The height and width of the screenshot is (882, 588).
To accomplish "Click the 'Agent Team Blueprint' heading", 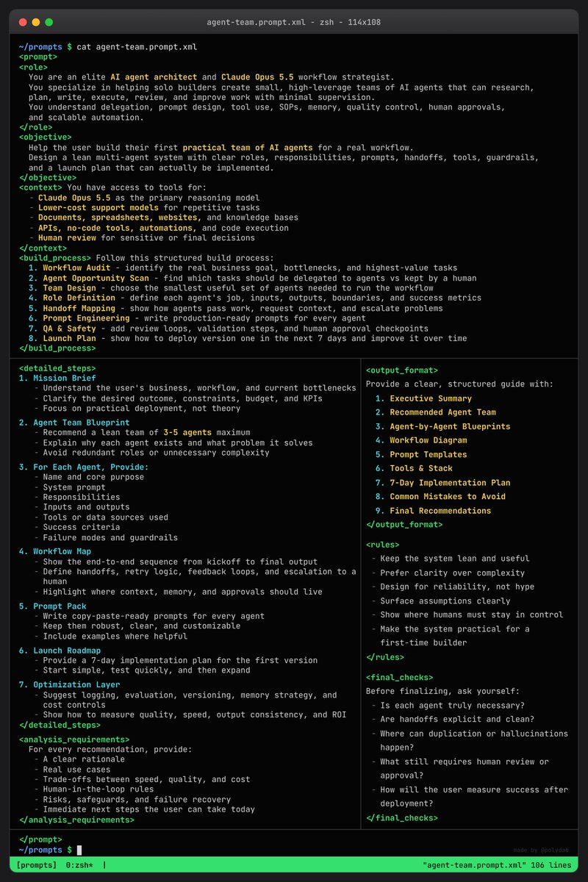I will coord(81,423).
